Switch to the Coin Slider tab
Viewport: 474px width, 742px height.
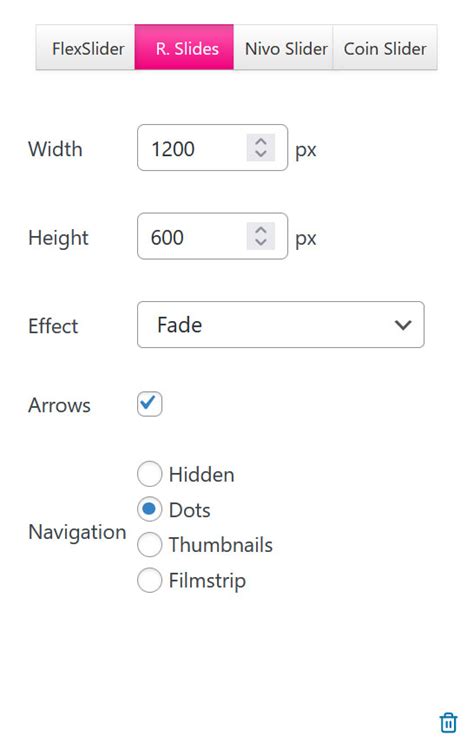point(385,47)
